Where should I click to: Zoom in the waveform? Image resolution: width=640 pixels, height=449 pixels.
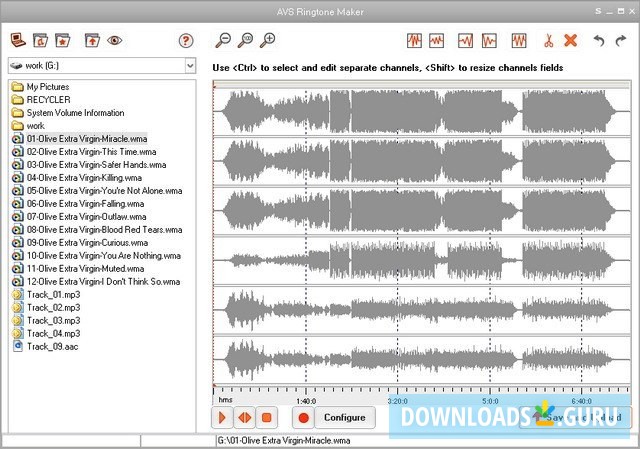(x=268, y=40)
